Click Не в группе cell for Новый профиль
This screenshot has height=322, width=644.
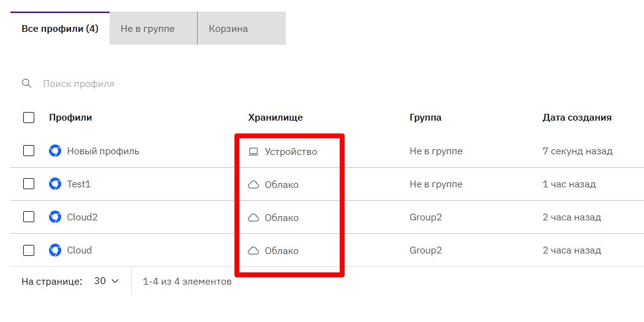pos(436,151)
